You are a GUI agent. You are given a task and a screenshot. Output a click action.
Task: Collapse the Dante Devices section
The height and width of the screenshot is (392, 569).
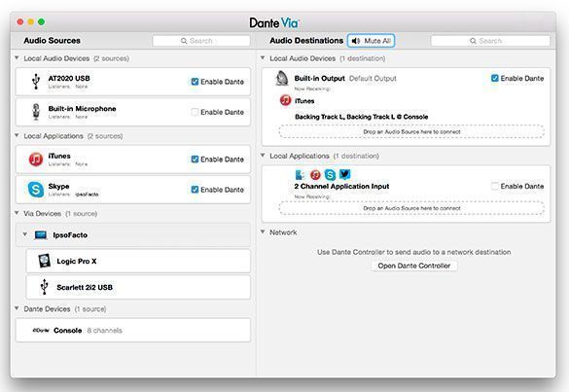tap(17, 308)
